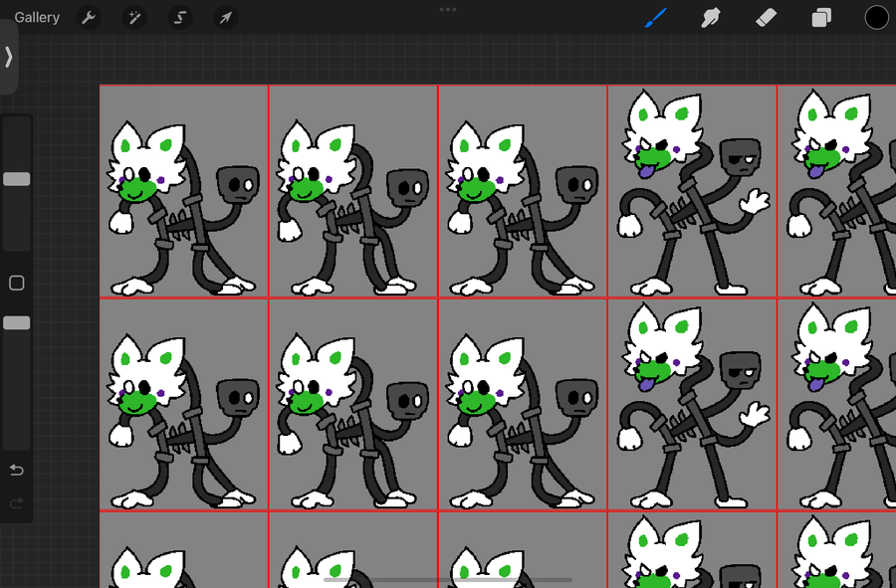Viewport: 896px width, 588px height.
Task: Tap the three-dot handle at top center
Action: 448,10
